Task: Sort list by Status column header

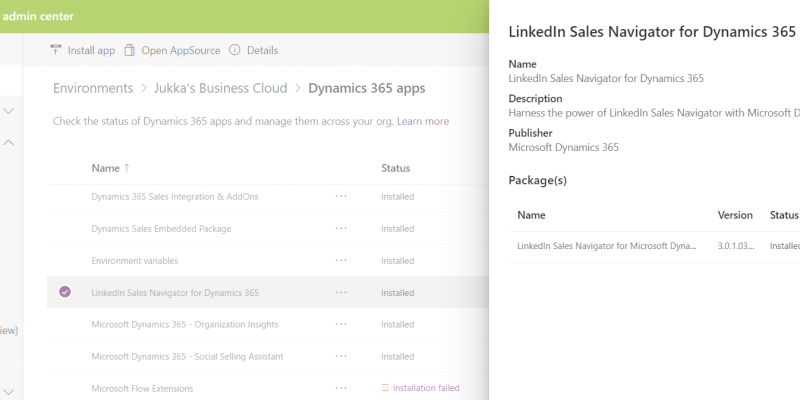Action: point(395,168)
